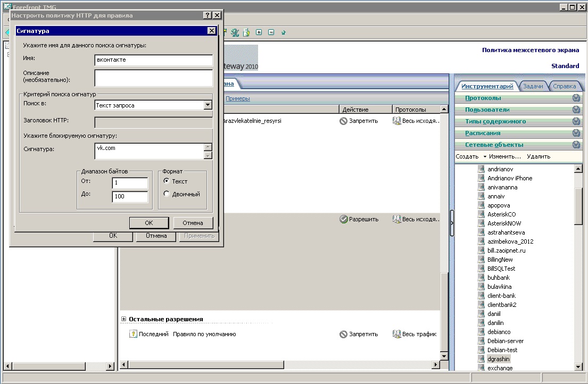This screenshot has height=384, width=588.
Task: Click the plus-box expand icon in the toolbar
Action: pyautogui.click(x=259, y=32)
